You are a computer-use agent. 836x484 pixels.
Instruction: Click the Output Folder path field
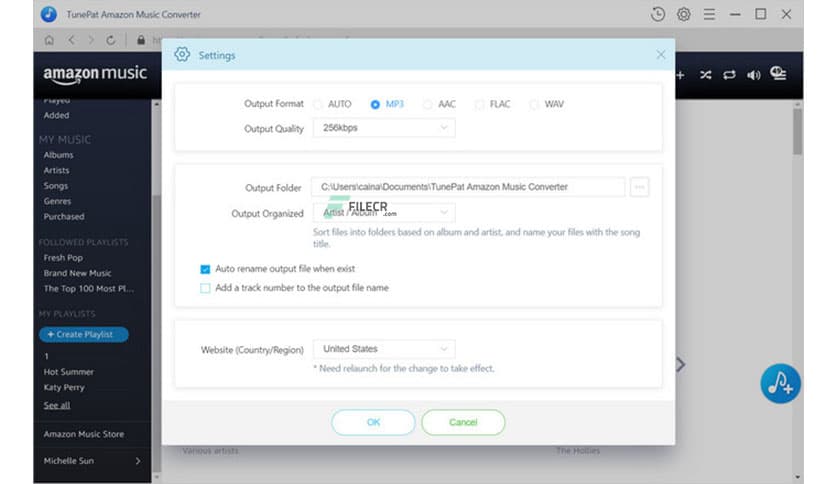pyautogui.click(x=468, y=187)
